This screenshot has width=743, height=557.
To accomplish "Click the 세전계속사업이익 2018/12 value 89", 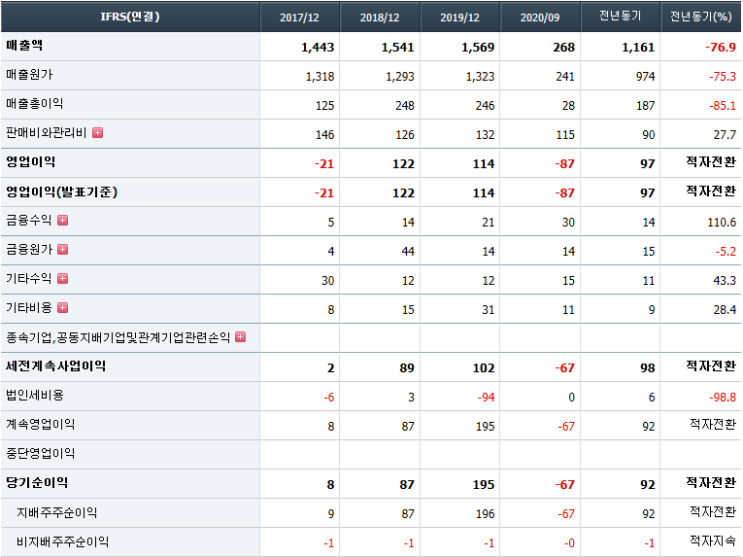I will pyautogui.click(x=407, y=368).
